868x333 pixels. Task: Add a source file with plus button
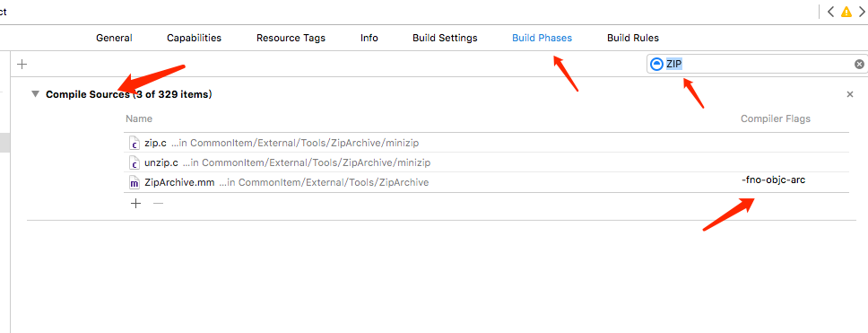click(x=135, y=204)
